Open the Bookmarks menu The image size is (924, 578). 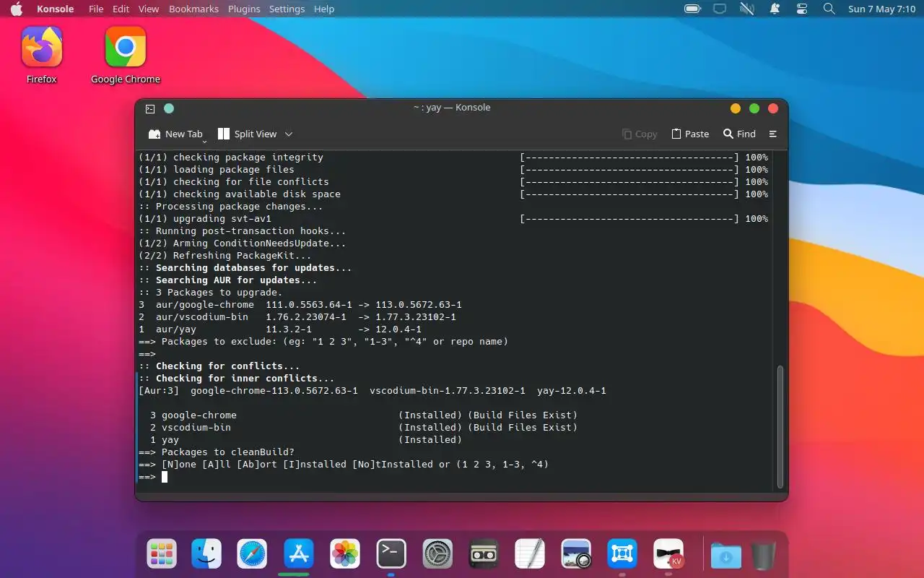[193, 9]
